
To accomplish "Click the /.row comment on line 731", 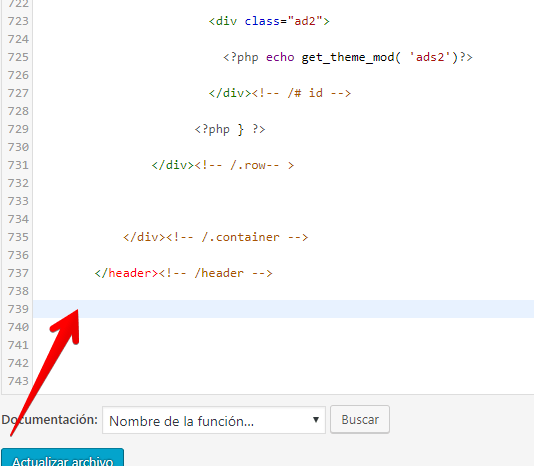I will [244, 165].
